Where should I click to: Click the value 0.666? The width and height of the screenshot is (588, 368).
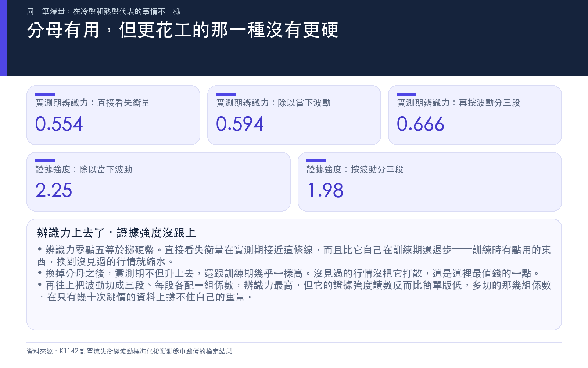[x=421, y=124]
